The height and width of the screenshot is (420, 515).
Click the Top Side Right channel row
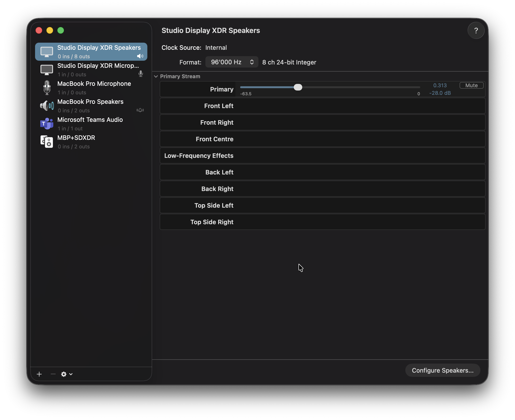322,222
